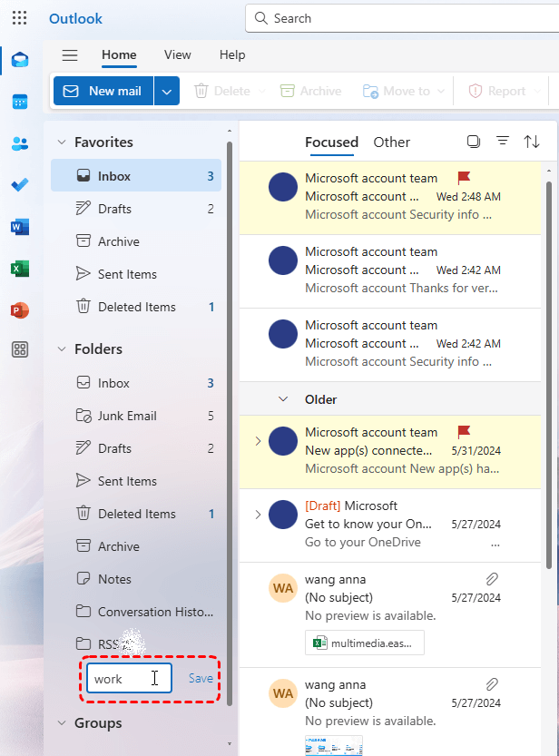Click the red flag on the 2:48 AM message
This screenshot has width=559, height=756.
tap(464, 178)
